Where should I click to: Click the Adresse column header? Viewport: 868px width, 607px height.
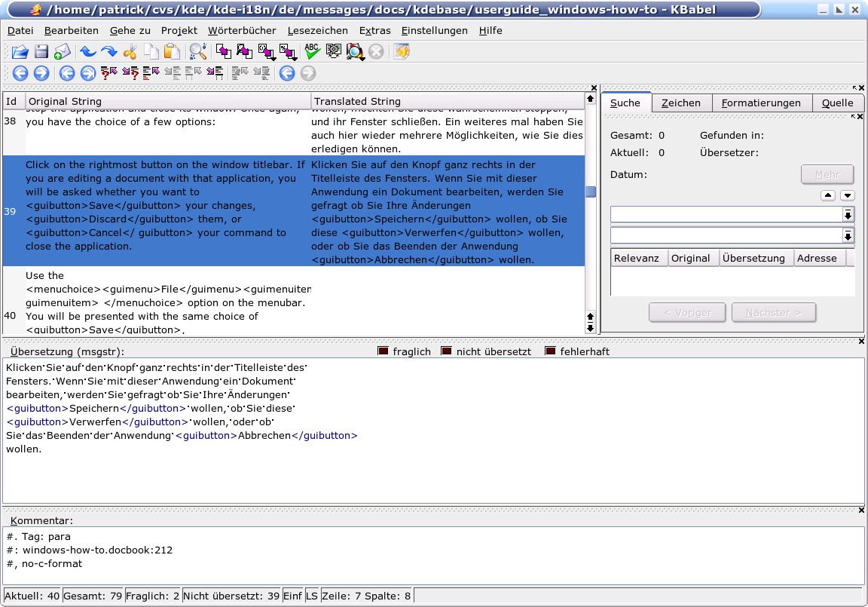point(820,258)
